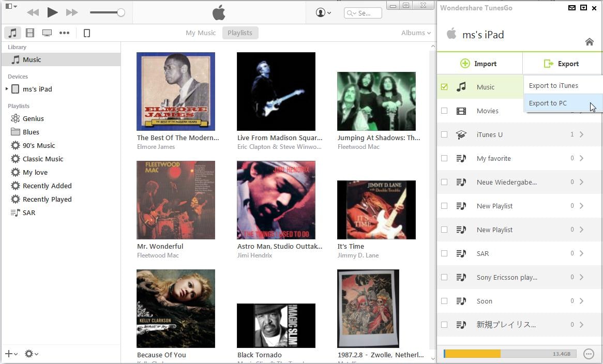
Task: Open the Classic Music smart playlist
Action: click(x=43, y=159)
